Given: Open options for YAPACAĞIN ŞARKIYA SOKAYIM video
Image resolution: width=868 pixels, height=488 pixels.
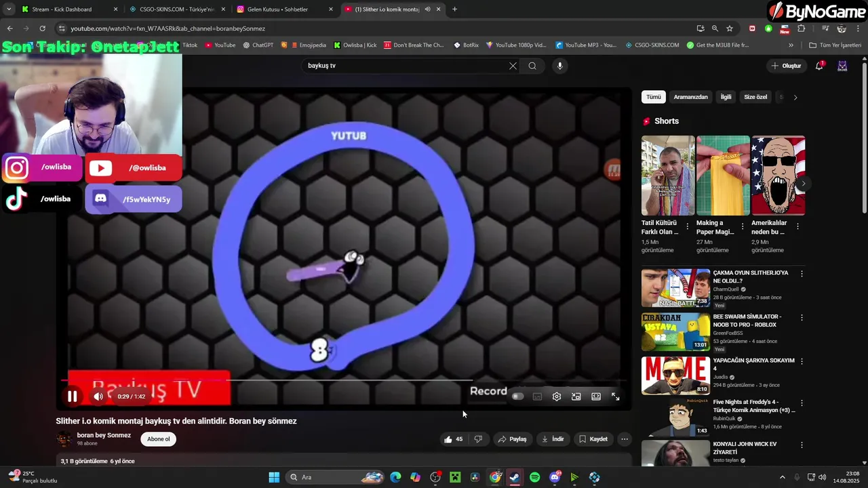Looking at the screenshot, I should (802, 361).
